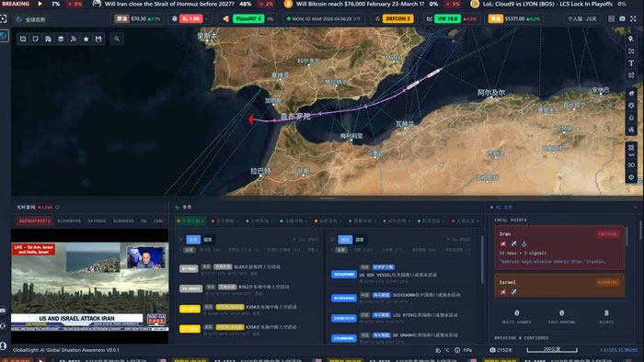Open the green-dot events category dropdown

[293, 221]
